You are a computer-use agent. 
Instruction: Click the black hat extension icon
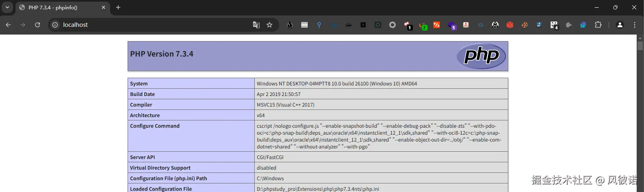[348, 25]
